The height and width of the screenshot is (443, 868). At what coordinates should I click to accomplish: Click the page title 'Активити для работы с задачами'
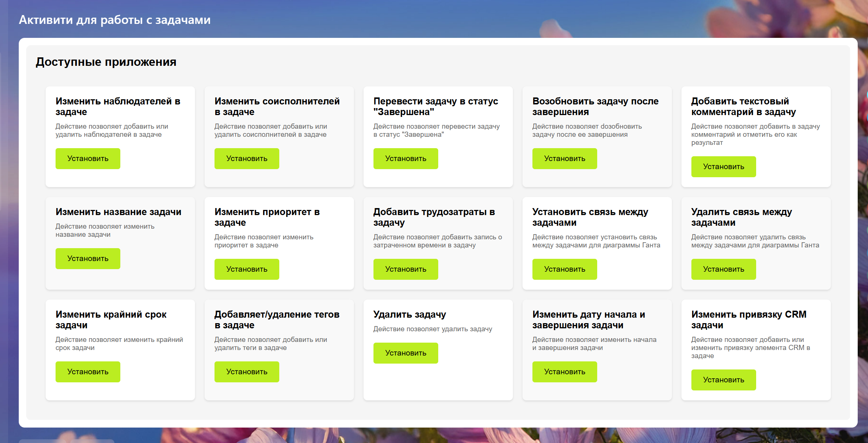click(x=114, y=20)
